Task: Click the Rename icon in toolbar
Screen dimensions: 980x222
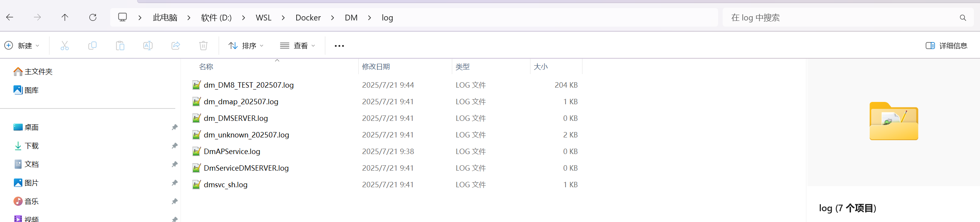Action: click(148, 46)
